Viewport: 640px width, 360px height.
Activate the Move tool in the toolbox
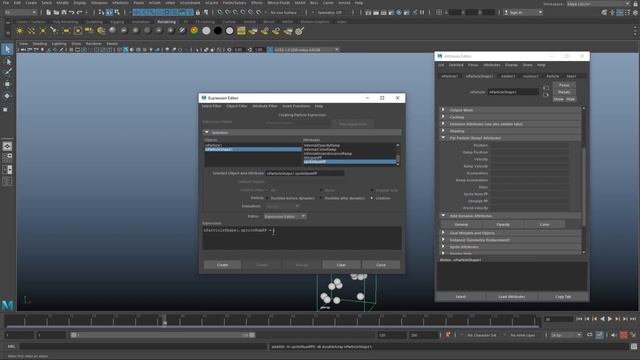point(7,84)
